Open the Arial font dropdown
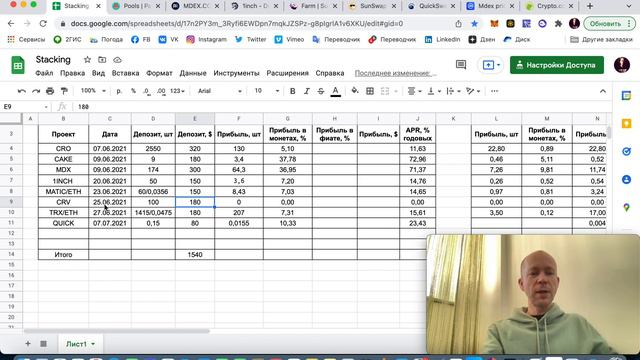Screen dimensions: 640x360 220,91
